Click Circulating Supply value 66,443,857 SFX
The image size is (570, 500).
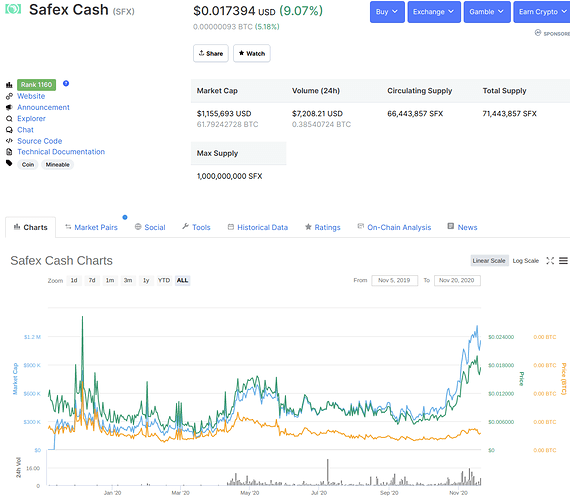click(415, 114)
